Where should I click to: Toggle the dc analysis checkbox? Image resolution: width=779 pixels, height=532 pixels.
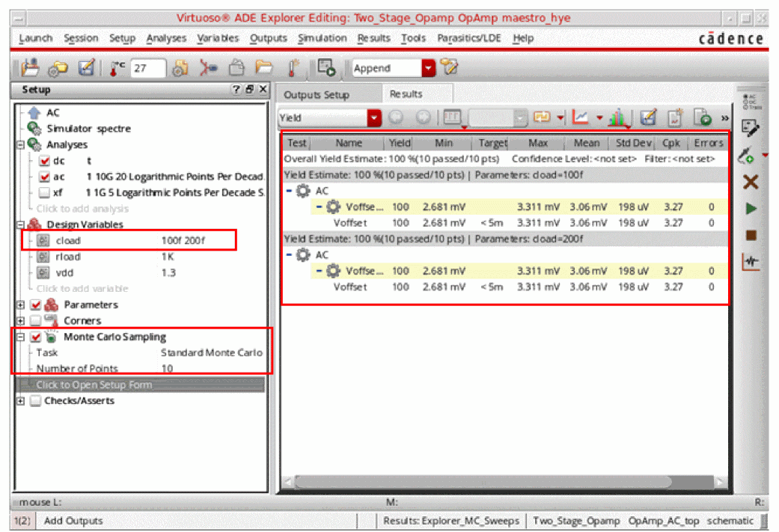[44, 161]
